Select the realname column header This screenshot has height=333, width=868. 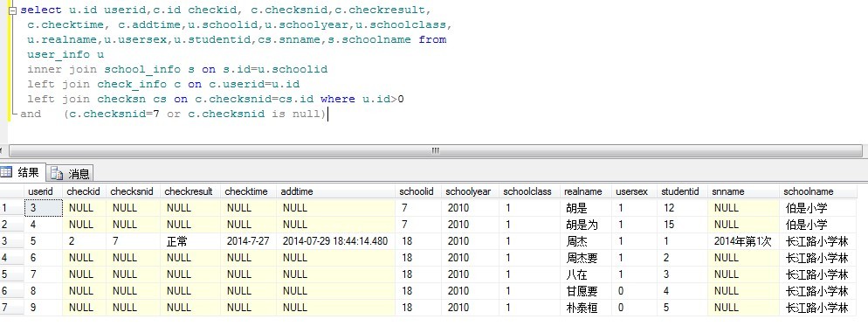[586, 191]
